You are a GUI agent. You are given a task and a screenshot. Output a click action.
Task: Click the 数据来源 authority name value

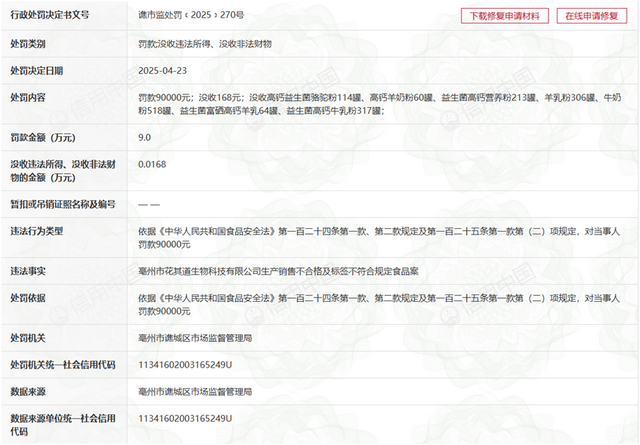click(x=195, y=391)
